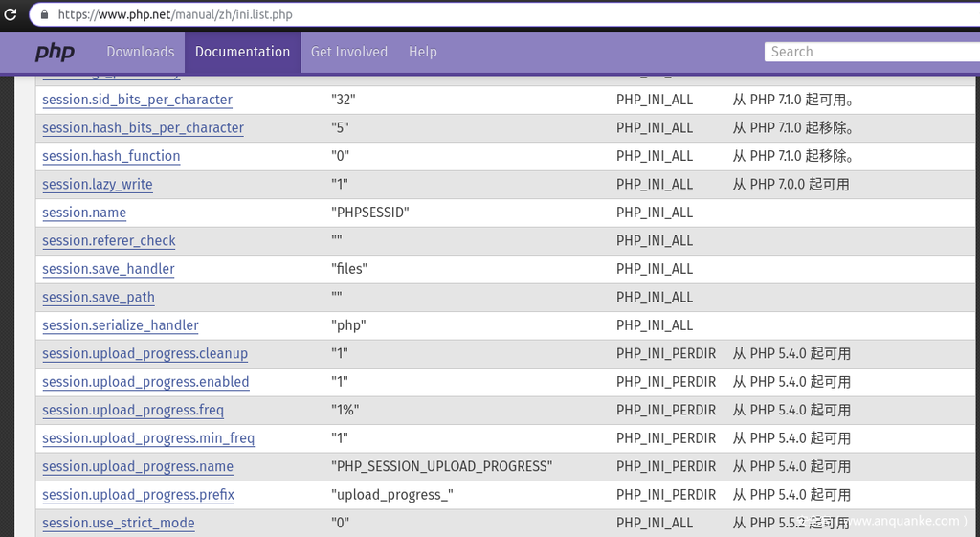Reload the page with the refresh icon
The width and height of the screenshot is (980, 537).
tap(11, 14)
